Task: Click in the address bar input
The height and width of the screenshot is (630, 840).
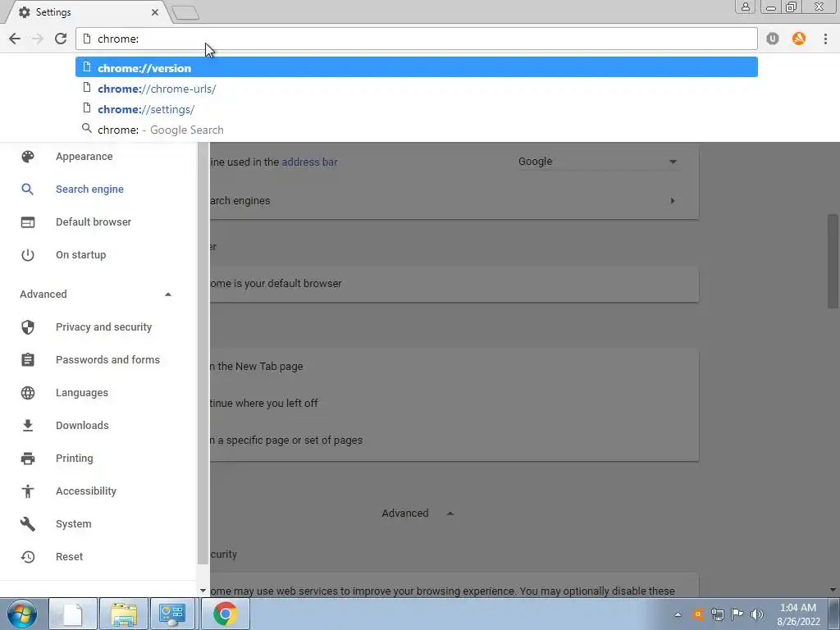Action: tap(416, 39)
